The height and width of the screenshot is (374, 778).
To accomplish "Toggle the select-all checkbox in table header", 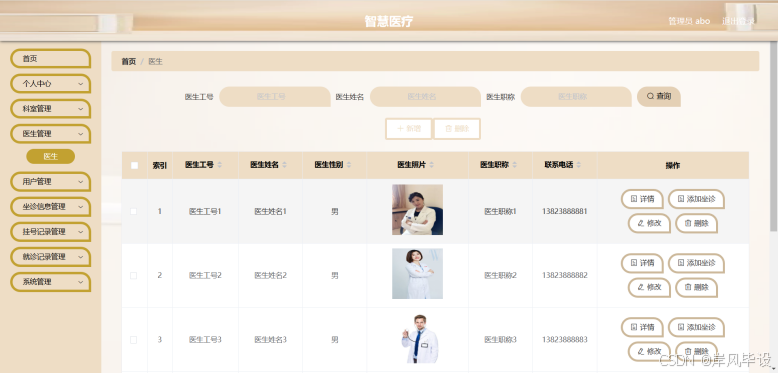I will click(134, 166).
